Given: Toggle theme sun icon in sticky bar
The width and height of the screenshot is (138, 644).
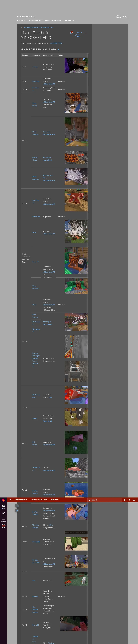Looking at the screenshot, I should 130,500.
